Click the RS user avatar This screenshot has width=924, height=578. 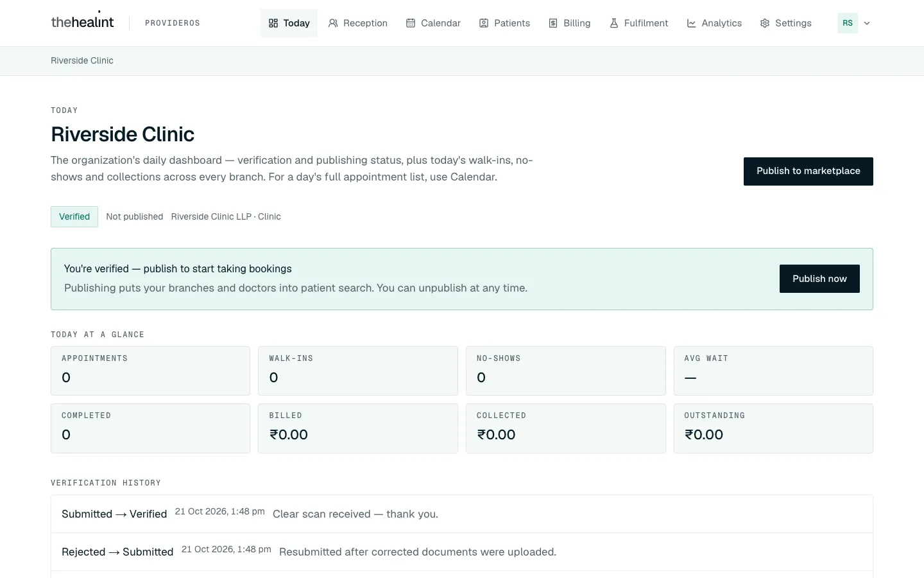point(848,23)
